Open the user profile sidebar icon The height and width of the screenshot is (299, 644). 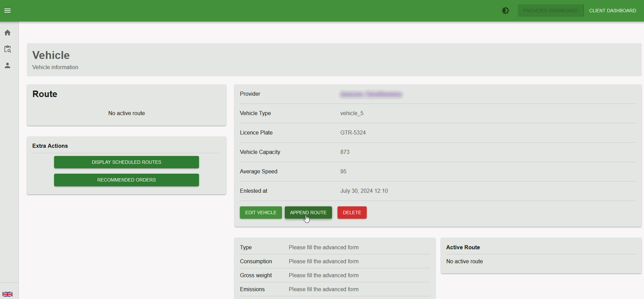coord(7,65)
